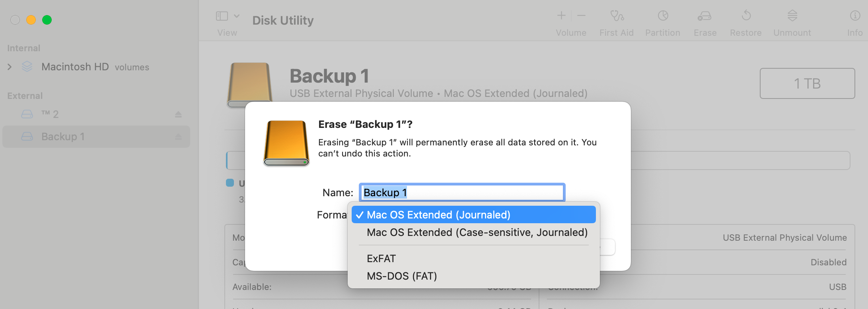Click the Partition pie chart icon

(663, 16)
